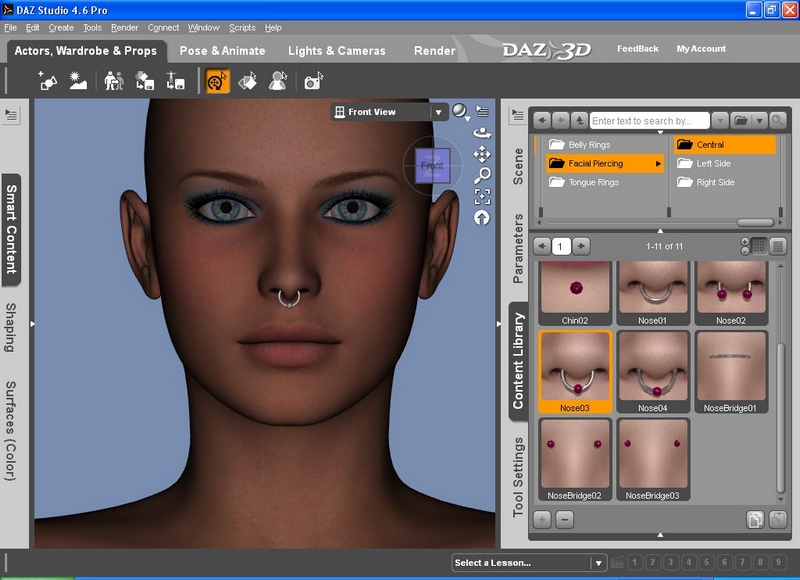
Task: Switch to Pose & Animate activity tab
Action: [x=222, y=51]
